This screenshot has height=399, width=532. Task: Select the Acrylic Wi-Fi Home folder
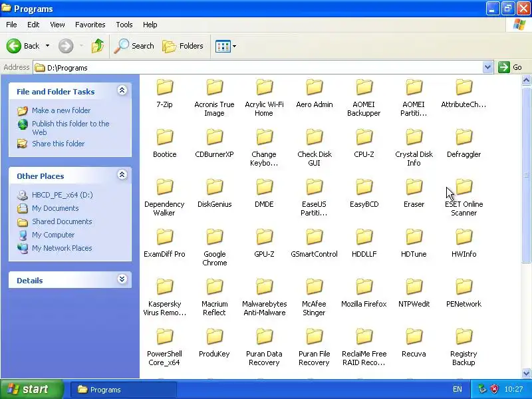coord(264,98)
